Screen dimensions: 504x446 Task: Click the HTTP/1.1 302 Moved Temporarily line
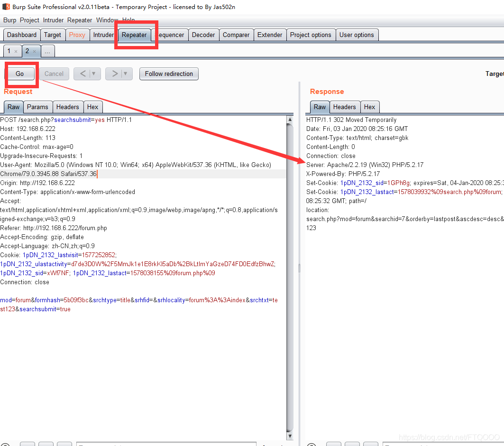pyautogui.click(x=351, y=120)
